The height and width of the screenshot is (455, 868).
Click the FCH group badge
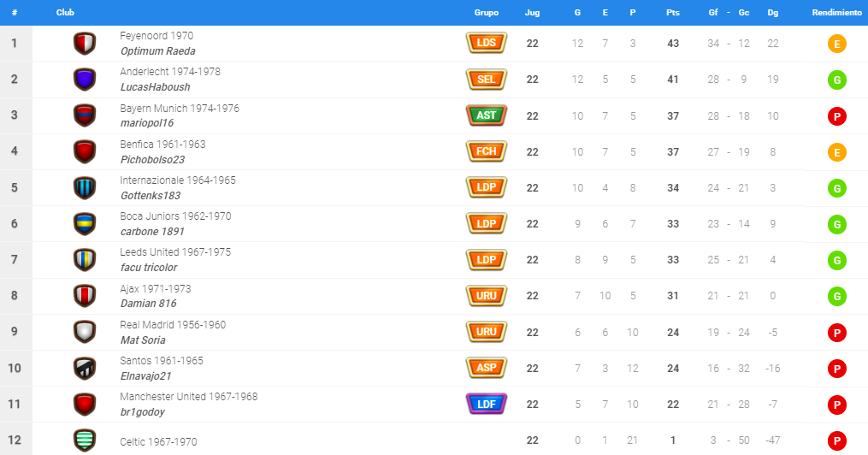[x=486, y=151]
